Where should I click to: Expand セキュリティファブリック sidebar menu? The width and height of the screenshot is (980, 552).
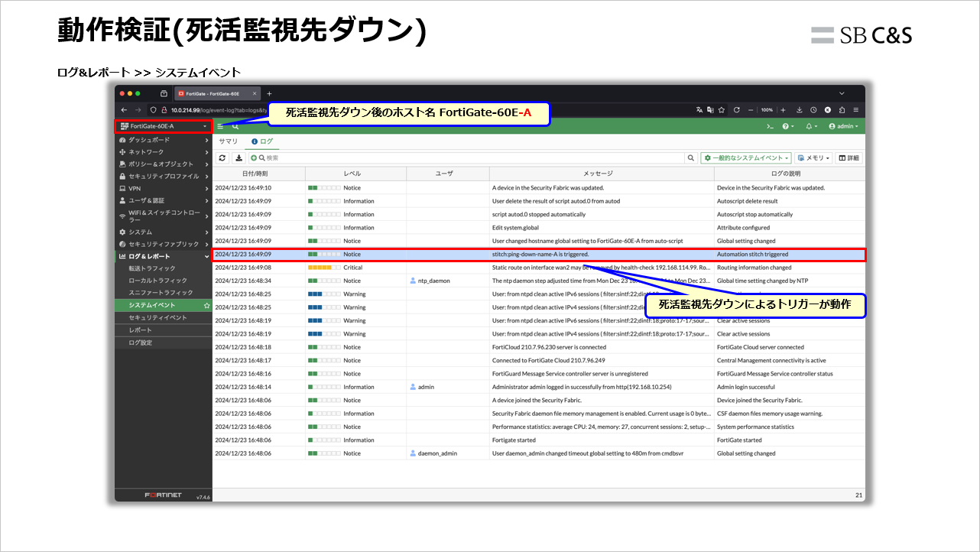[164, 244]
